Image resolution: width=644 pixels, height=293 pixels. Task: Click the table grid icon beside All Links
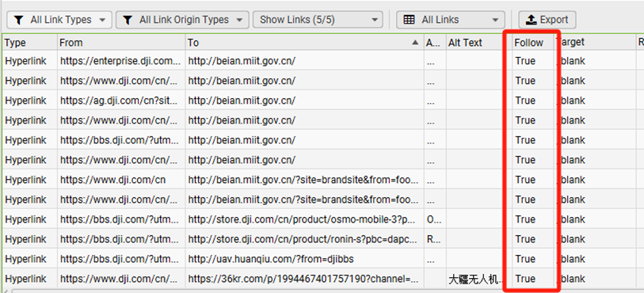409,20
